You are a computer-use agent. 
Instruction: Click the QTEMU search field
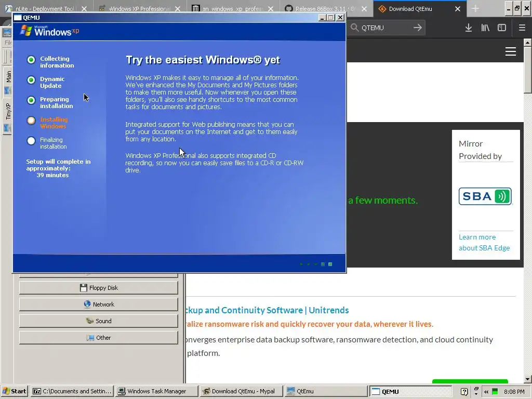click(385, 28)
